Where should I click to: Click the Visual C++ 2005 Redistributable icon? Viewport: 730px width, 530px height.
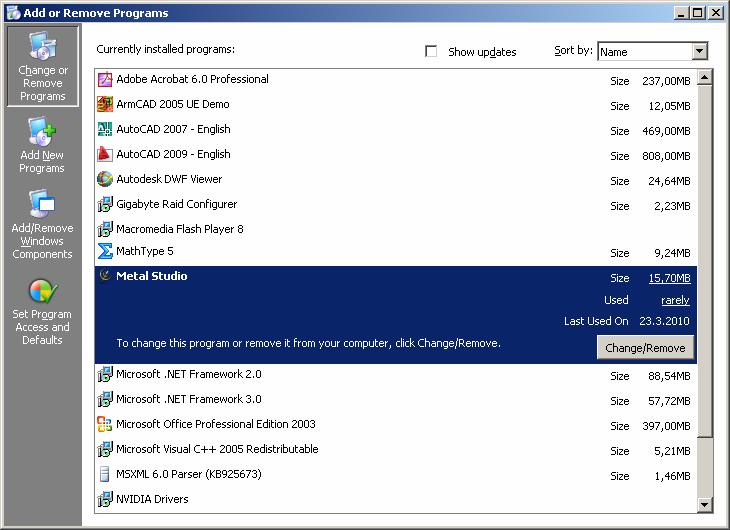105,449
